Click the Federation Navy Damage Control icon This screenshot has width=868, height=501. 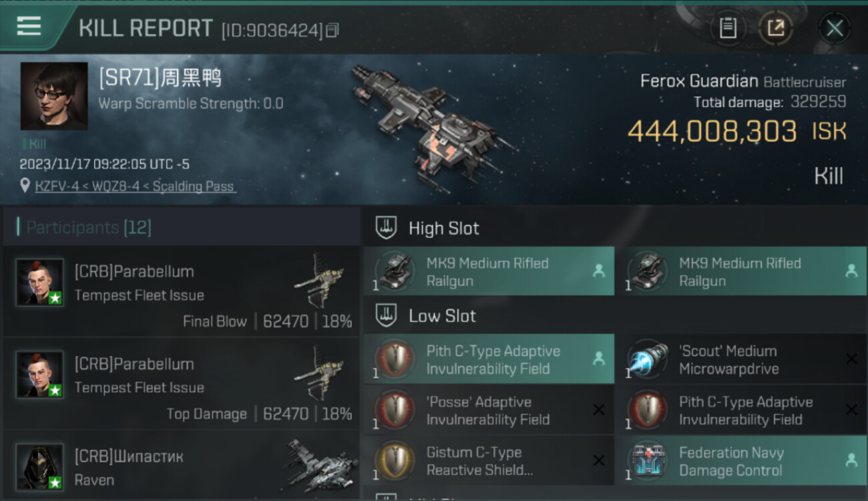tap(648, 462)
